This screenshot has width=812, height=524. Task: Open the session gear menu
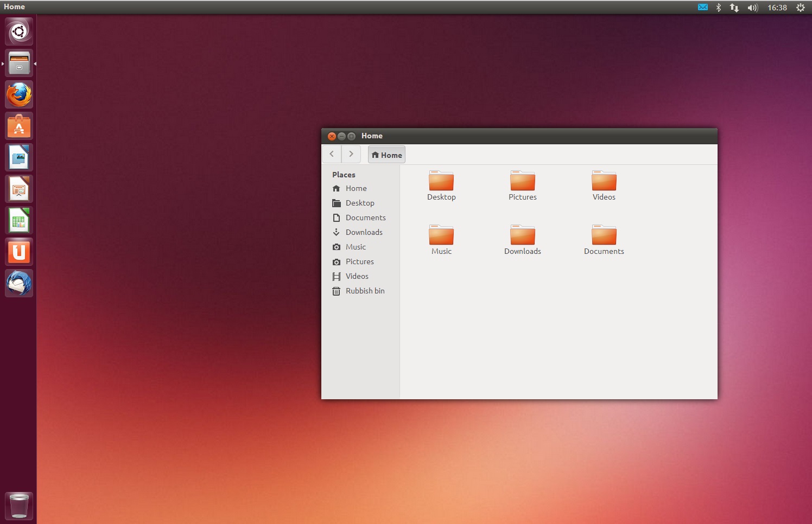[800, 8]
